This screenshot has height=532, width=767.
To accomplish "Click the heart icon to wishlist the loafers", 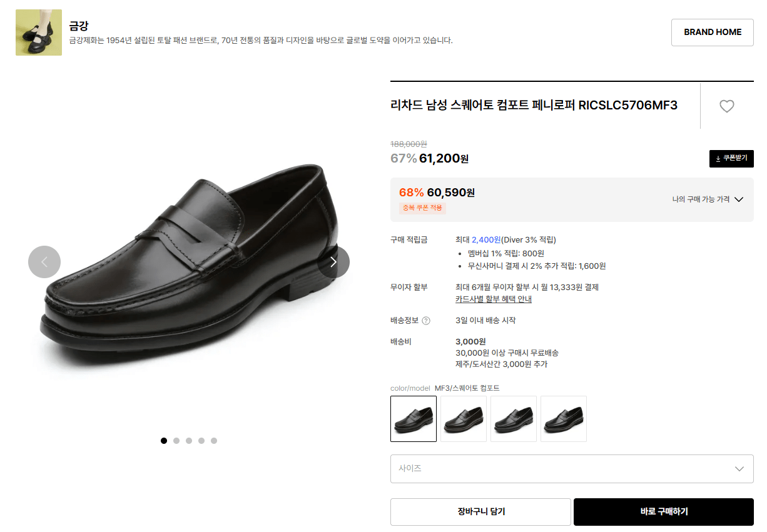I will point(726,106).
